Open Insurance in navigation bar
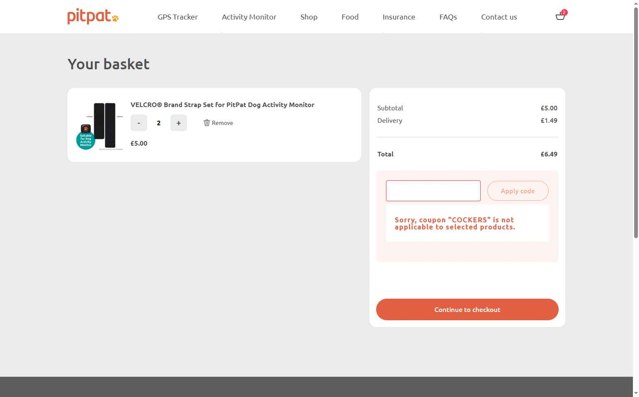The image size is (639, 397). point(399,17)
